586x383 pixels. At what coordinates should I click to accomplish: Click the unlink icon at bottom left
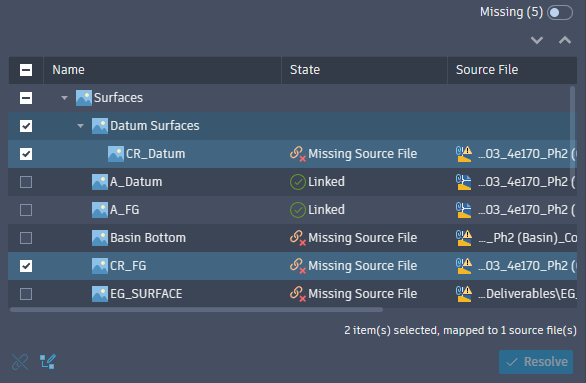[20, 362]
